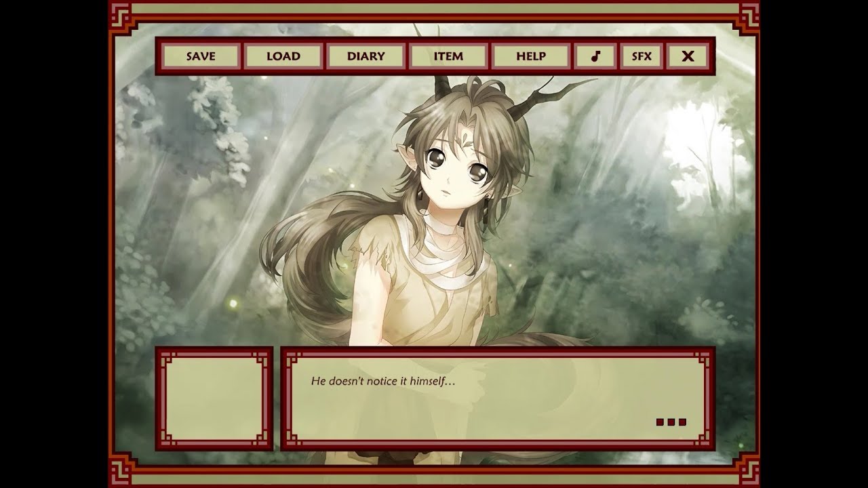Image resolution: width=868 pixels, height=488 pixels.
Task: Open the LOAD menu
Action: [283, 56]
